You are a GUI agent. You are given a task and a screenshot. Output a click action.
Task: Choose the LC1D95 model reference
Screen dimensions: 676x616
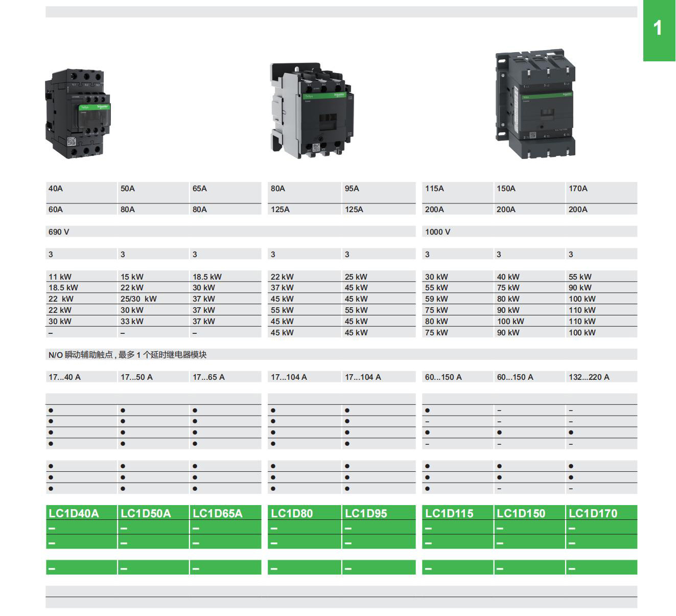pyautogui.click(x=366, y=513)
